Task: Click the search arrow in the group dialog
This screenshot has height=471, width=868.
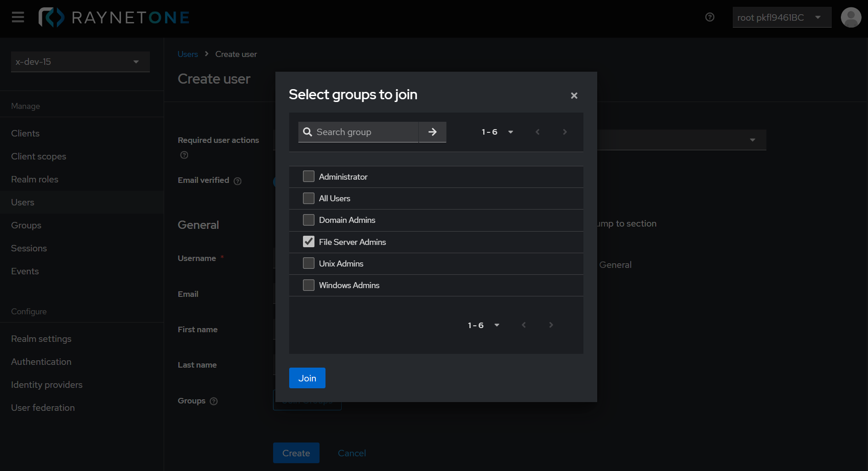Action: tap(432, 132)
